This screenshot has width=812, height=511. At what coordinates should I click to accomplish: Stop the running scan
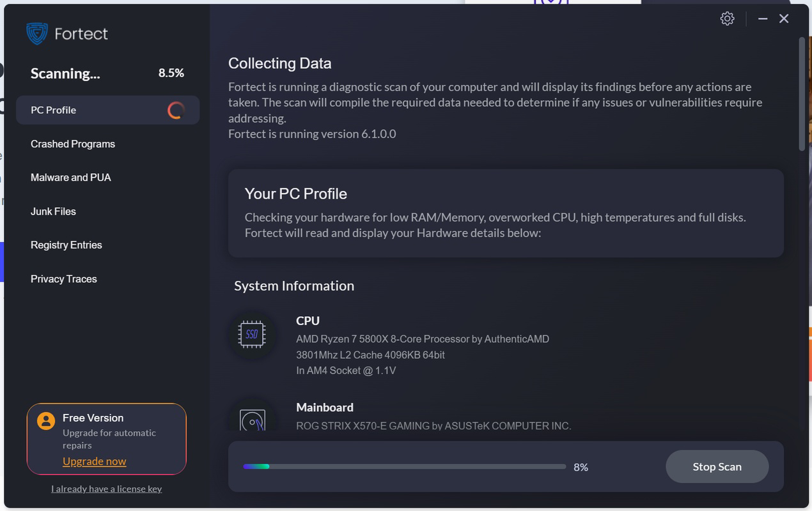[x=717, y=467]
